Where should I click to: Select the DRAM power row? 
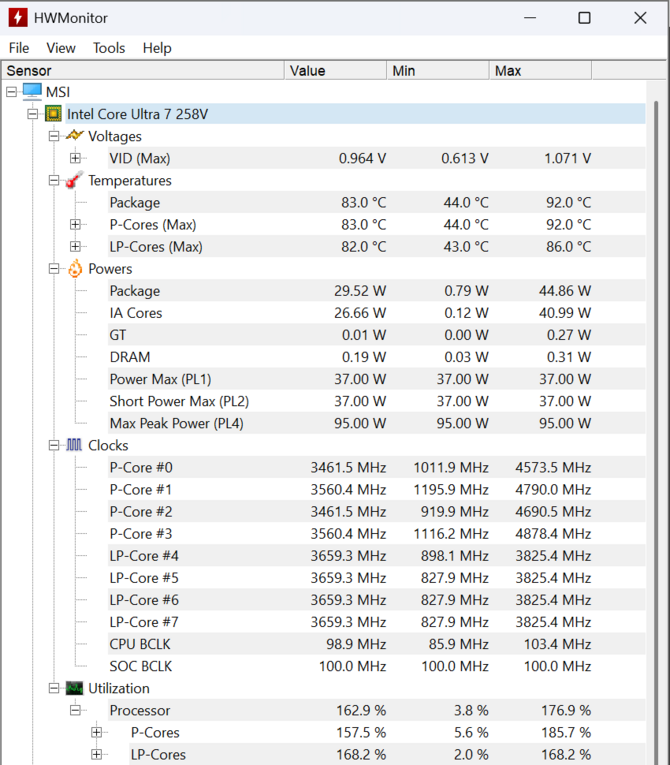tap(376, 357)
